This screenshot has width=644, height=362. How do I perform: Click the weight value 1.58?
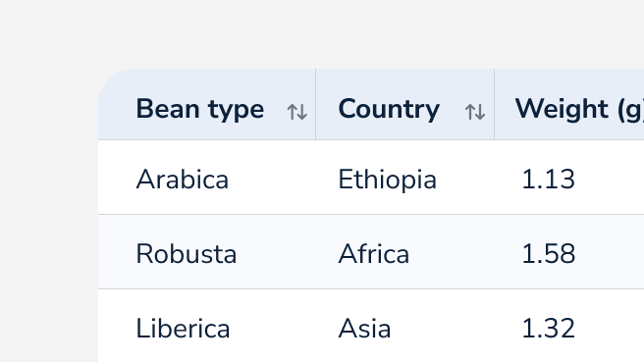pyautogui.click(x=548, y=254)
